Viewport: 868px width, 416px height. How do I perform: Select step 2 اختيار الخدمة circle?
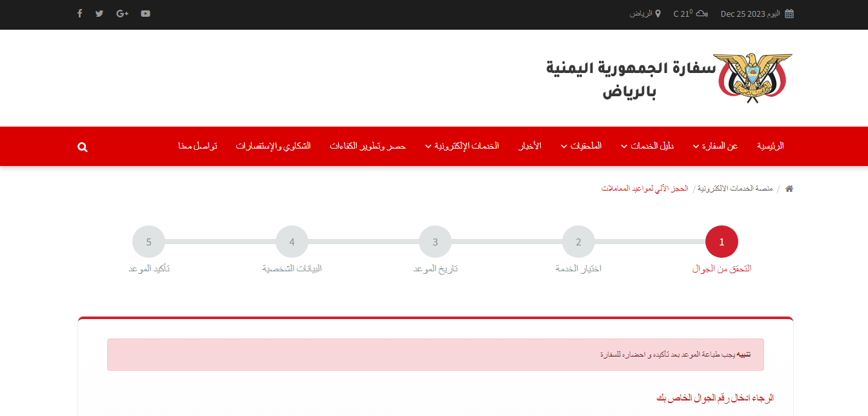pos(578,242)
